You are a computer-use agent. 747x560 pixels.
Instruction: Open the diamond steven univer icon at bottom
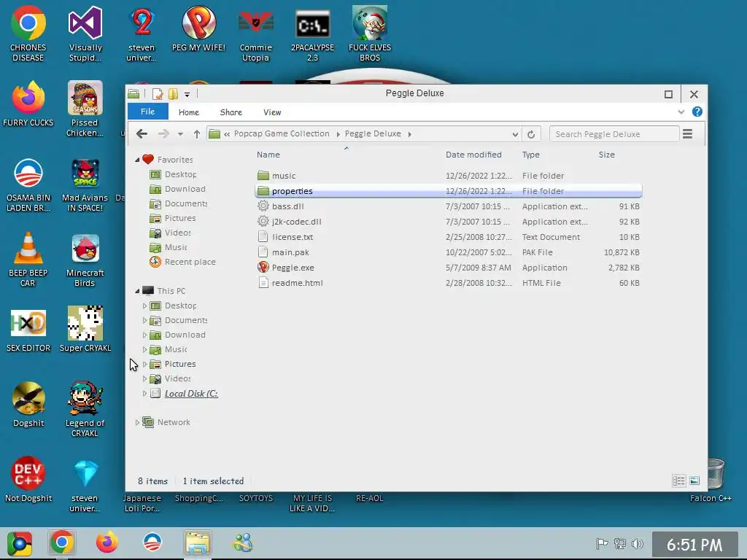click(x=85, y=485)
